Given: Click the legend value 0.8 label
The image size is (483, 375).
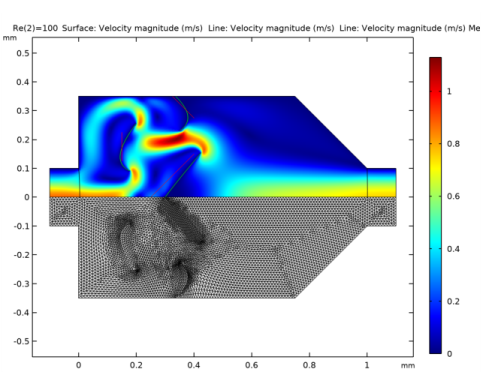Looking at the screenshot, I should pyautogui.click(x=453, y=144).
